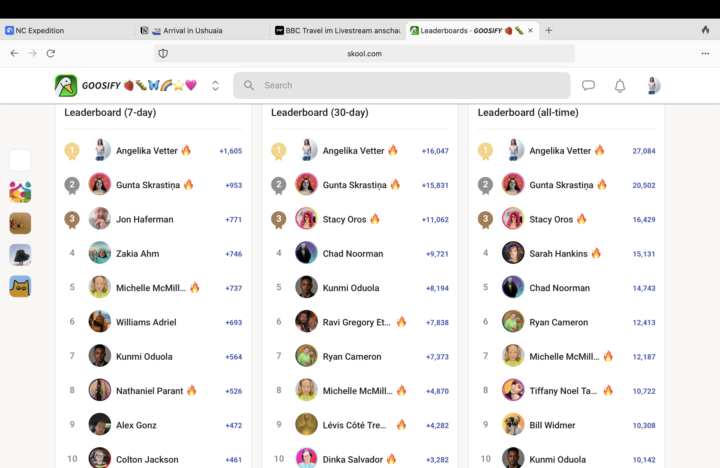This screenshot has height=468, width=720.
Task: Open the brown community icon in sidebar
Action: [20, 223]
